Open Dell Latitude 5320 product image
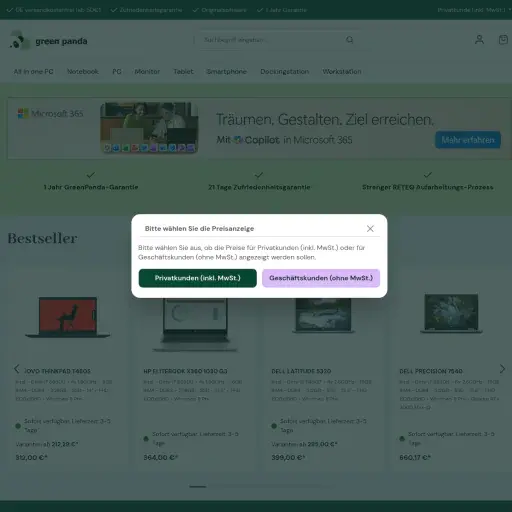 click(x=323, y=316)
